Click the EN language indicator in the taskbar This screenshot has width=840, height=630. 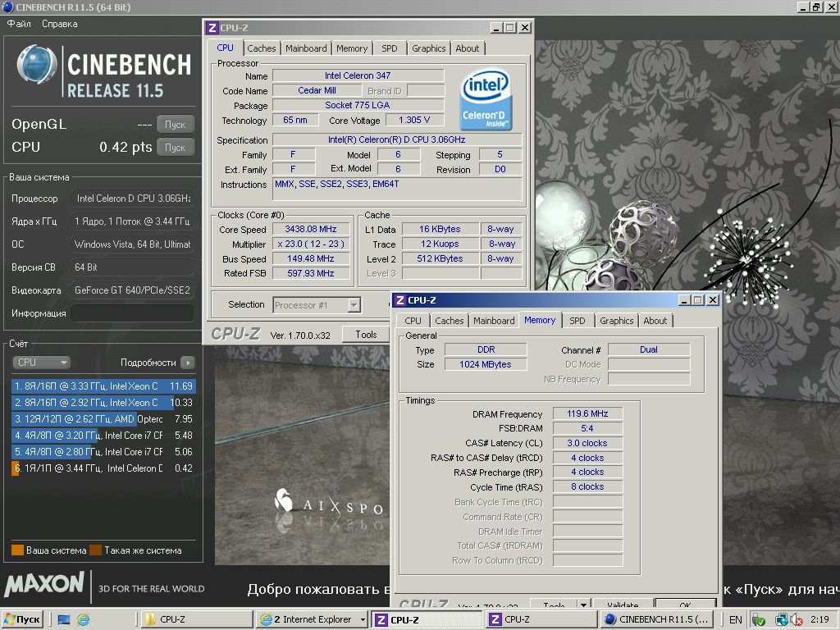pos(736,620)
